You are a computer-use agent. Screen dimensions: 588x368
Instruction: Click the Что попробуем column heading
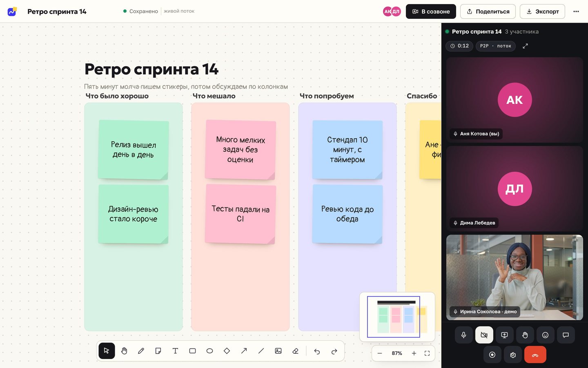click(x=327, y=96)
